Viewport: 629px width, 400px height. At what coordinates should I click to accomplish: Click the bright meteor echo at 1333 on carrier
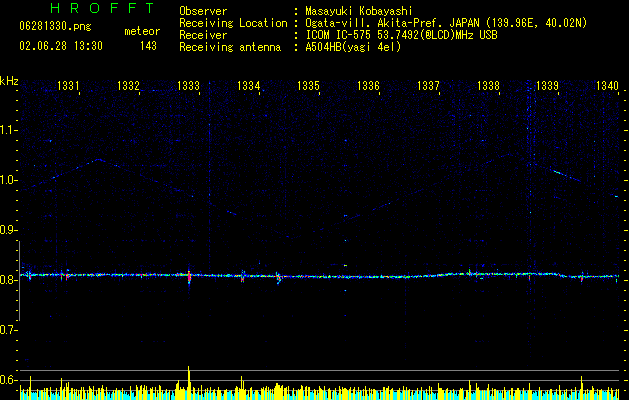pyautogui.click(x=189, y=276)
